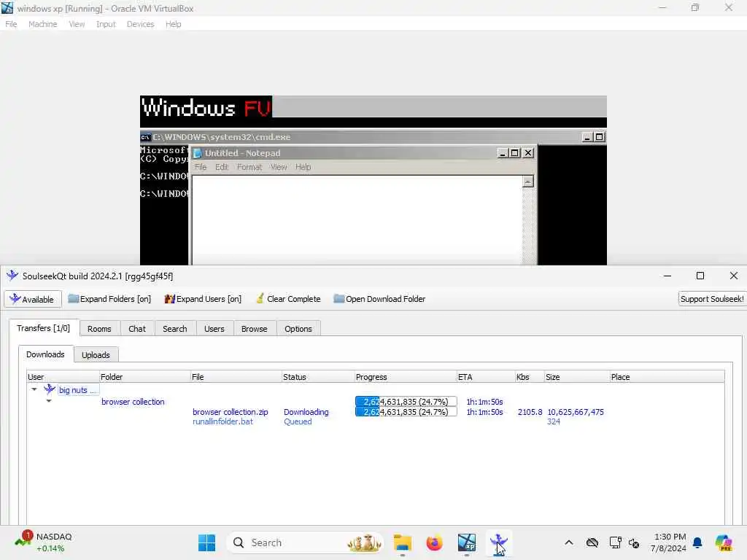
Task: Switch to the Search tab in Soulseek
Action: pos(175,329)
